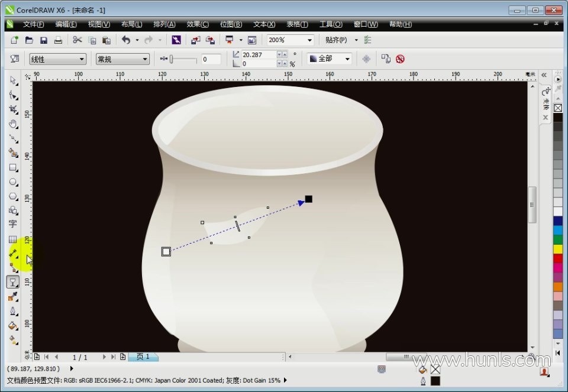This screenshot has width=568, height=392.
Task: Select the Pick tool in the toolbox
Action: tap(13, 80)
